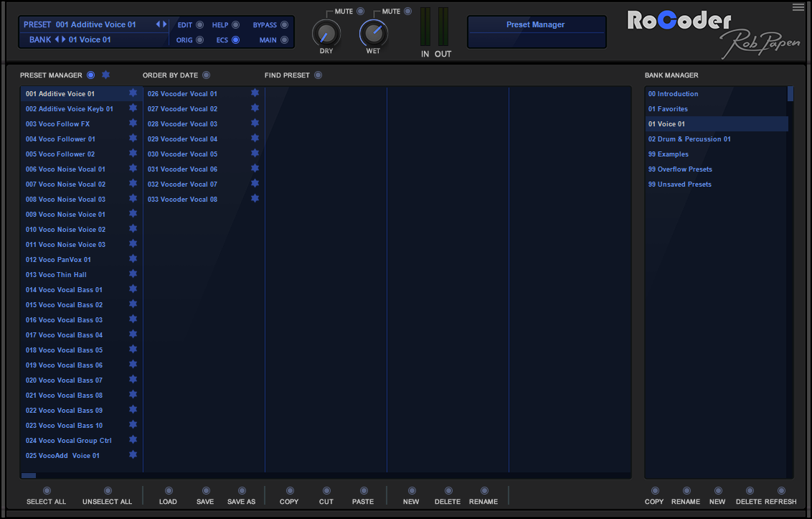
Task: Select bank 02 Drum & Percussion 01
Action: click(689, 139)
